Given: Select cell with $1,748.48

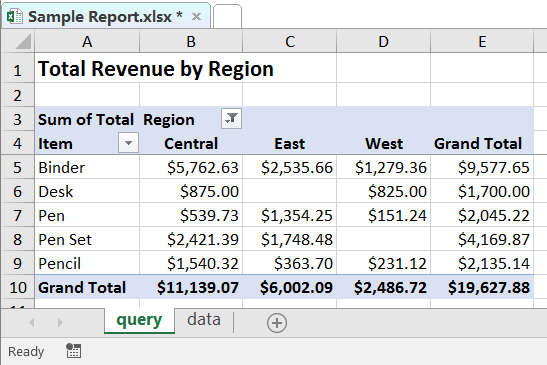Looking at the screenshot, I should [290, 239].
